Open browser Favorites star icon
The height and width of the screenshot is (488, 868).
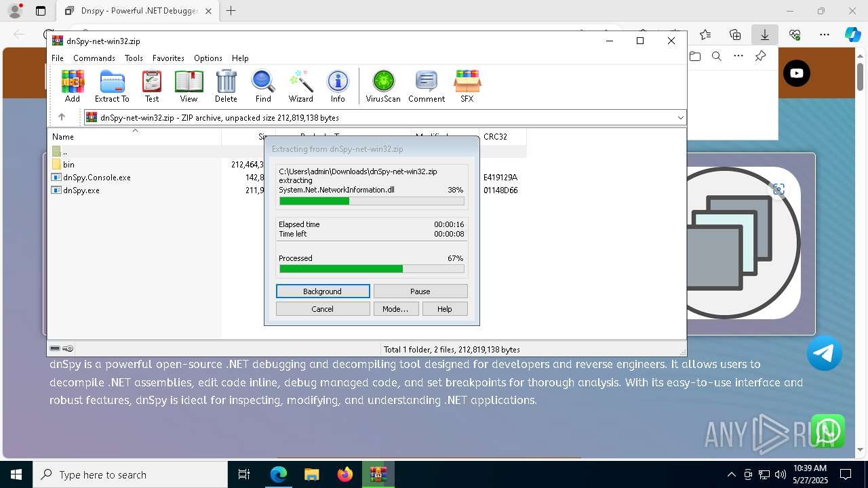pyautogui.click(x=705, y=35)
